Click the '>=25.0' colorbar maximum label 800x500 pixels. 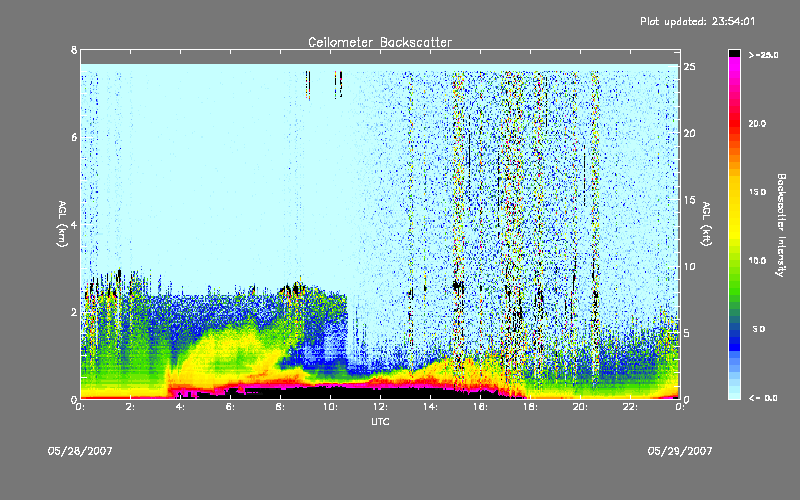[x=763, y=55]
